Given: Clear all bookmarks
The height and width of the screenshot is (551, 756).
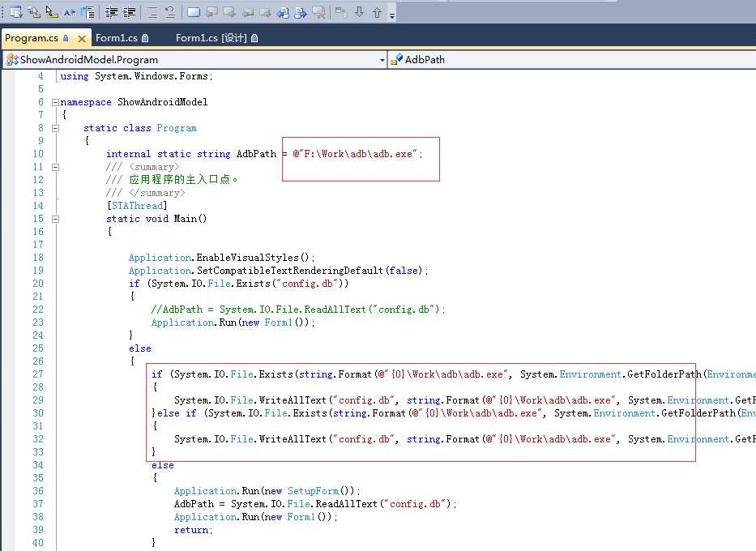Looking at the screenshot, I should (318, 12).
